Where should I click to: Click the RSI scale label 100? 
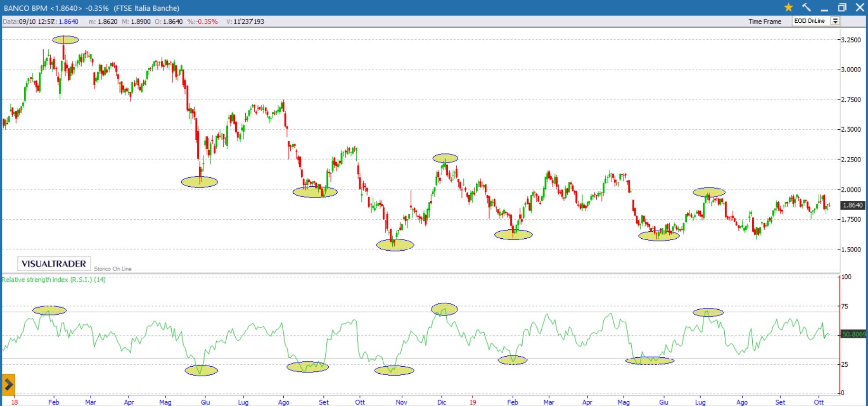click(846, 277)
